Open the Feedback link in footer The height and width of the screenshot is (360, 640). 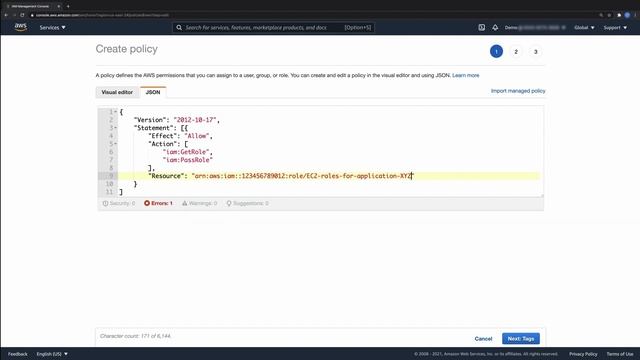[18, 354]
